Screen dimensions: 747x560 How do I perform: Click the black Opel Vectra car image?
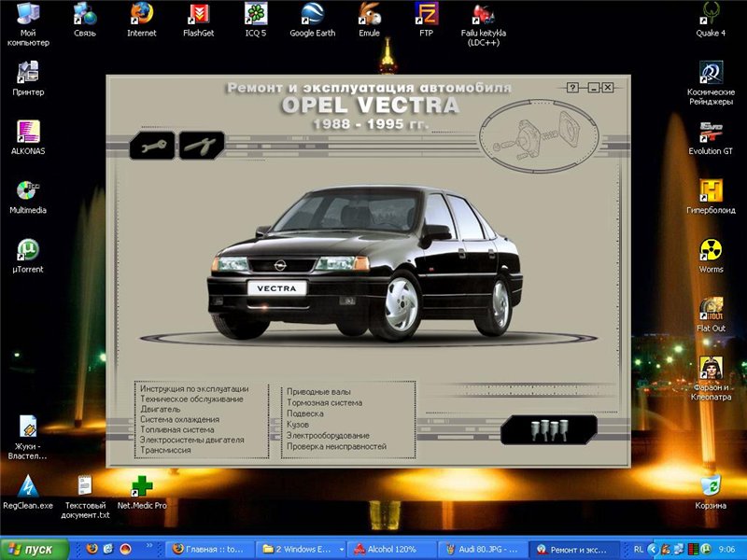(x=364, y=262)
